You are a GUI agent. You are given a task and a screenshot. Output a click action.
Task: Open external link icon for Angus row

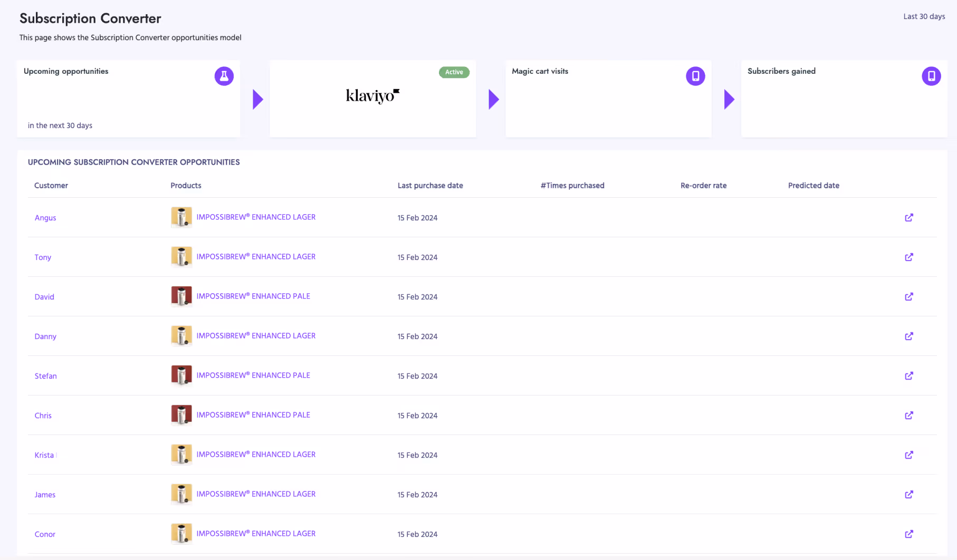[909, 217]
